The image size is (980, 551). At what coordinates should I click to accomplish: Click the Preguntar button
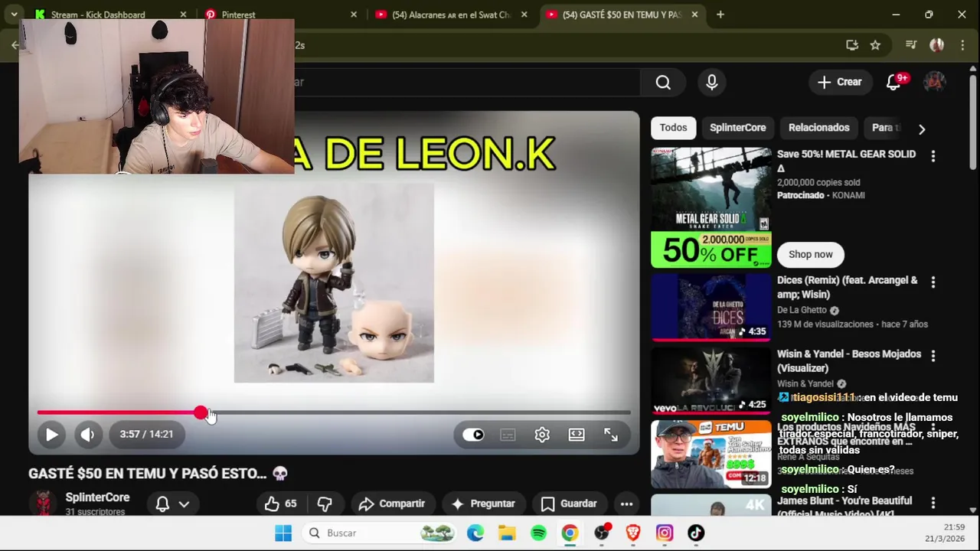(483, 504)
